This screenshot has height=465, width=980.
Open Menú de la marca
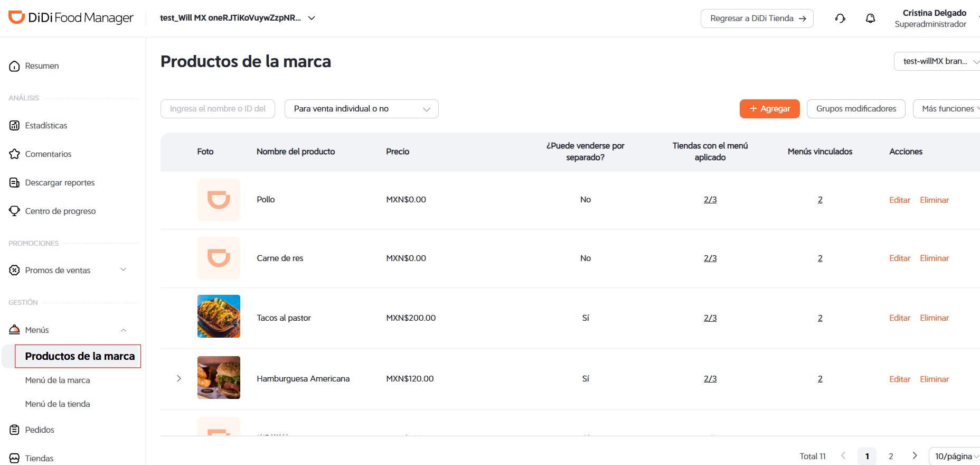[58, 380]
